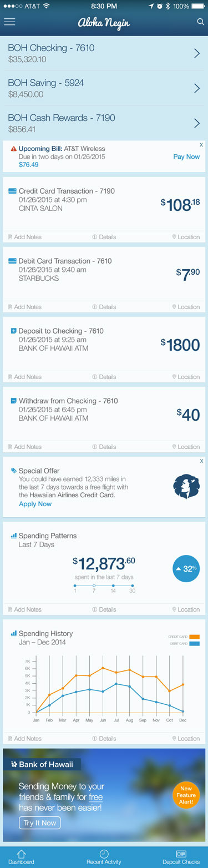Dismiss the Upcoming Bill card
This screenshot has height=868, width=208.
click(x=201, y=145)
